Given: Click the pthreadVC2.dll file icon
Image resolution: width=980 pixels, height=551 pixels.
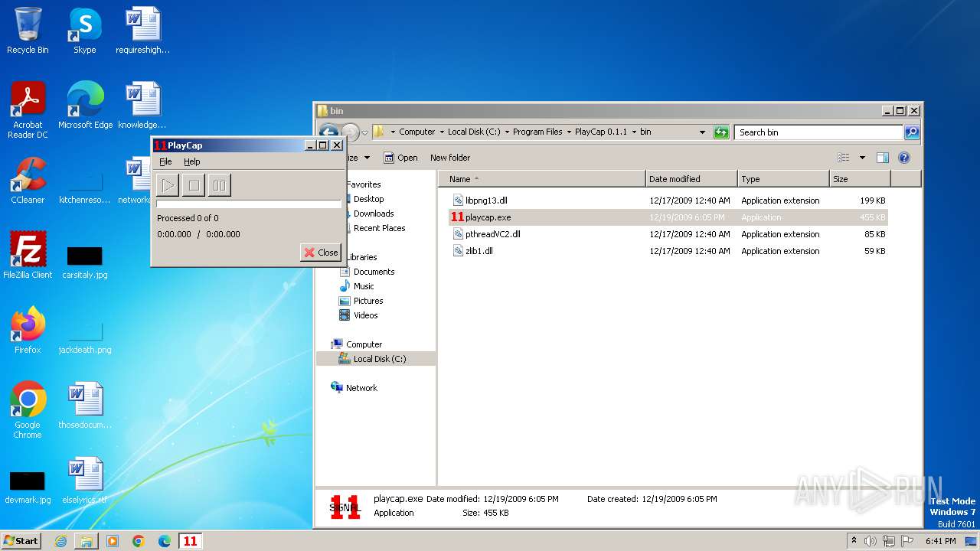Looking at the screenshot, I should [458, 234].
